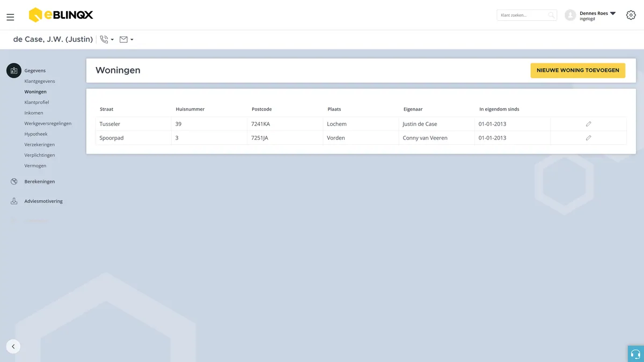Click the Berekeningen sidebar icon

(x=14, y=181)
